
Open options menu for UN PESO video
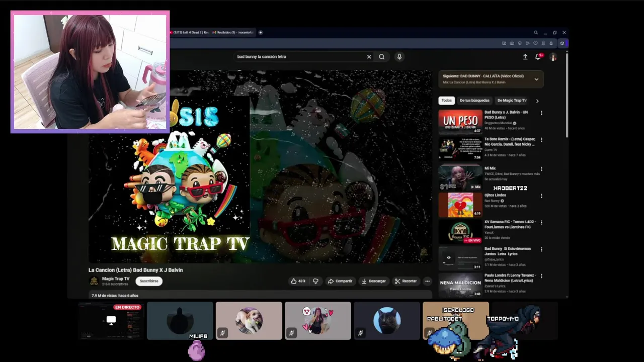(x=541, y=113)
